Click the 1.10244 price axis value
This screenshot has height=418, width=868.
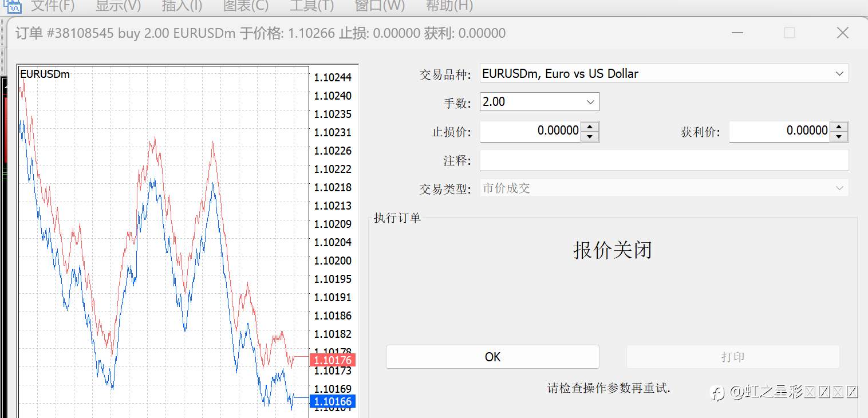333,77
